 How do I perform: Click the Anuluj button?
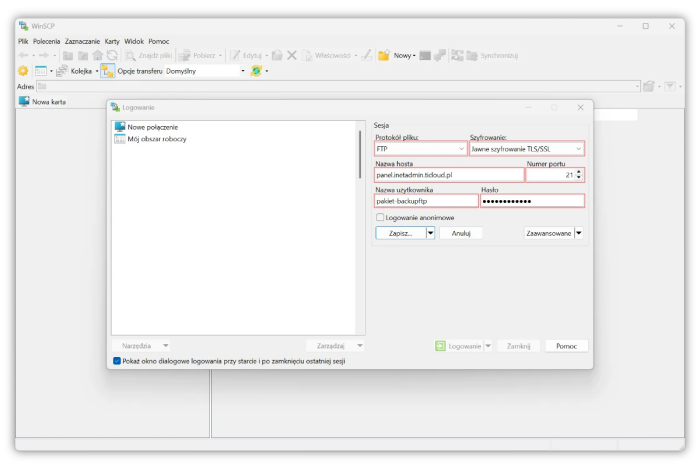point(461,233)
